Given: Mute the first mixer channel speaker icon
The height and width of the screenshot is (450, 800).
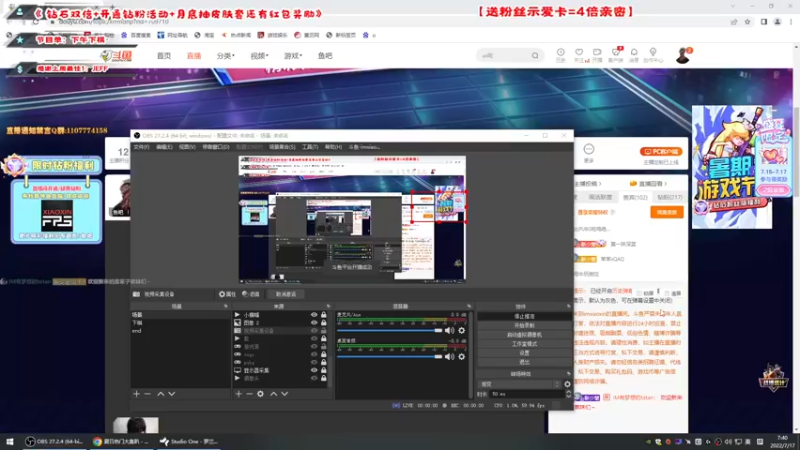Looking at the screenshot, I should pos(449,331).
